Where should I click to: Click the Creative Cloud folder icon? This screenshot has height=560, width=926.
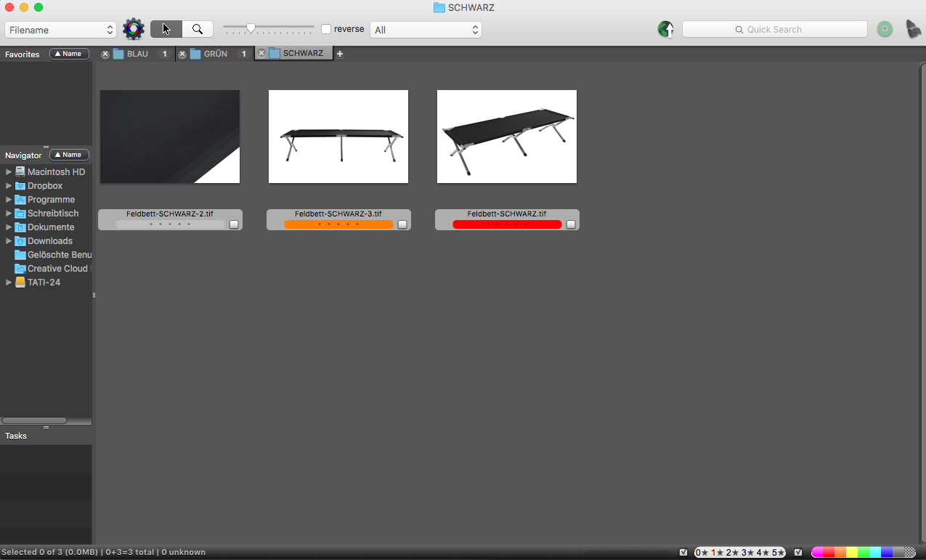pos(20,269)
